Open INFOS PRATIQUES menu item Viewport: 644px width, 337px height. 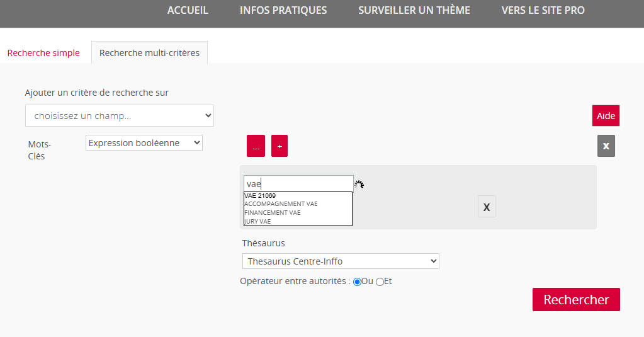283,10
